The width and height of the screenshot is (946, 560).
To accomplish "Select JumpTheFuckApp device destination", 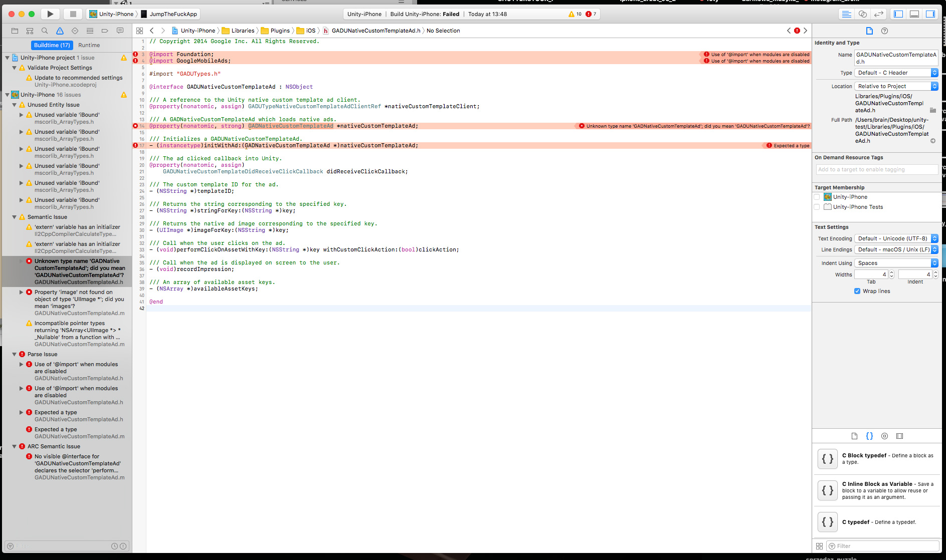I will point(169,14).
